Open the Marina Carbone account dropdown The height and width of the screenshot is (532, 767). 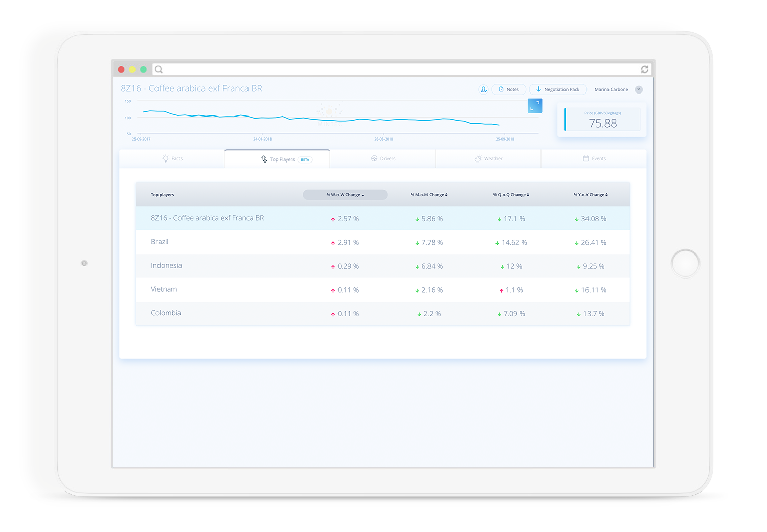tap(638, 89)
